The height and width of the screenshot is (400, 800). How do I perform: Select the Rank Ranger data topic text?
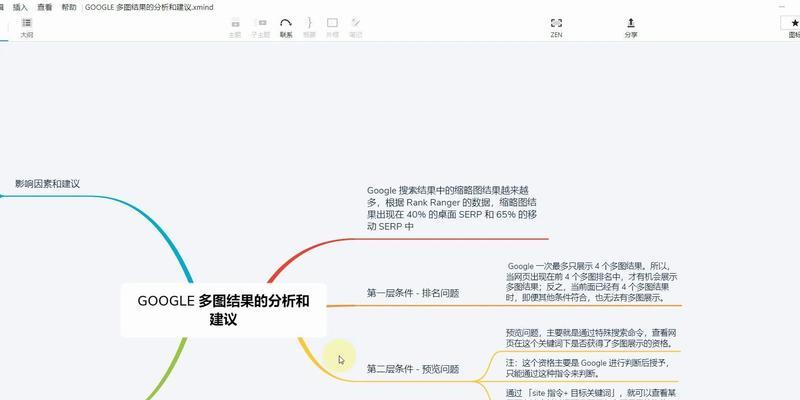tap(452, 209)
